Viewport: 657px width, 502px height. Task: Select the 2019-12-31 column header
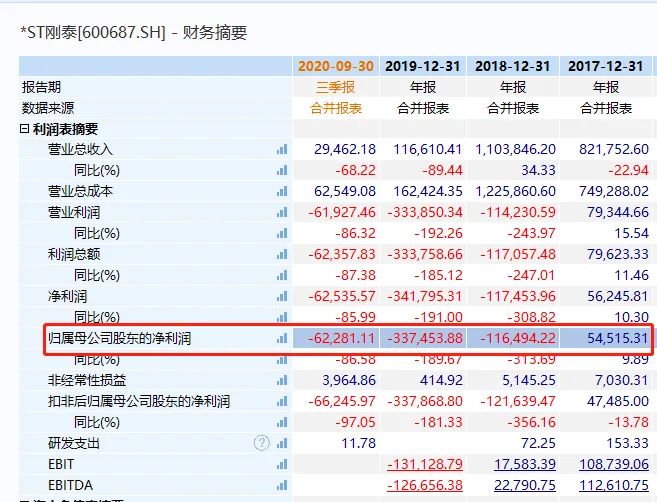tap(424, 66)
